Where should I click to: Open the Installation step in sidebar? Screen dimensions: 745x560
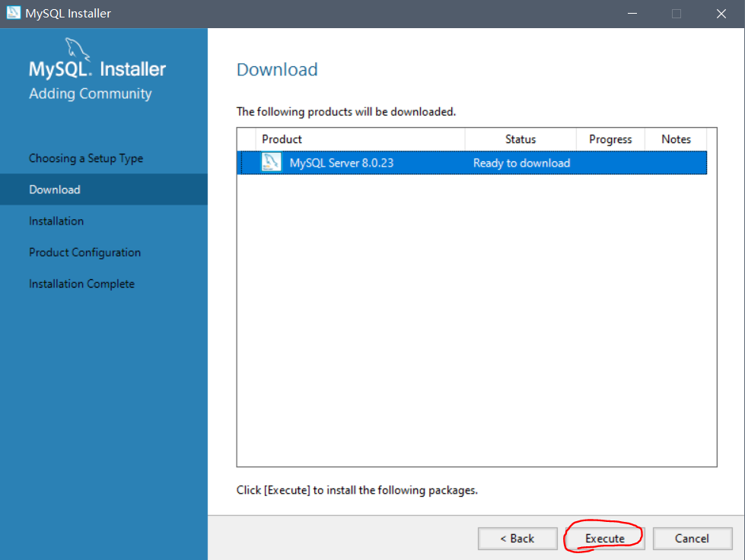[x=56, y=221]
